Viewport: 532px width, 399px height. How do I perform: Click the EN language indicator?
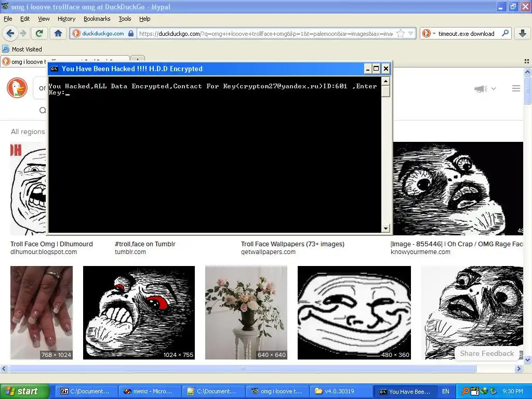click(x=445, y=391)
